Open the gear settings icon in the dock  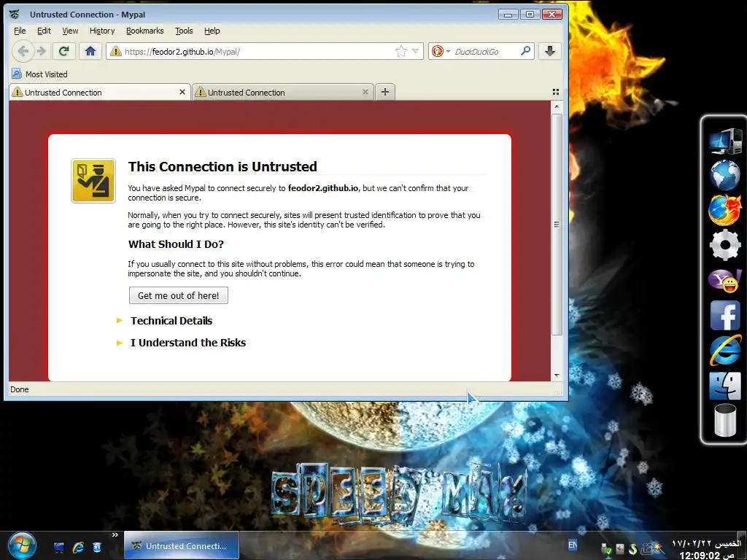click(725, 245)
